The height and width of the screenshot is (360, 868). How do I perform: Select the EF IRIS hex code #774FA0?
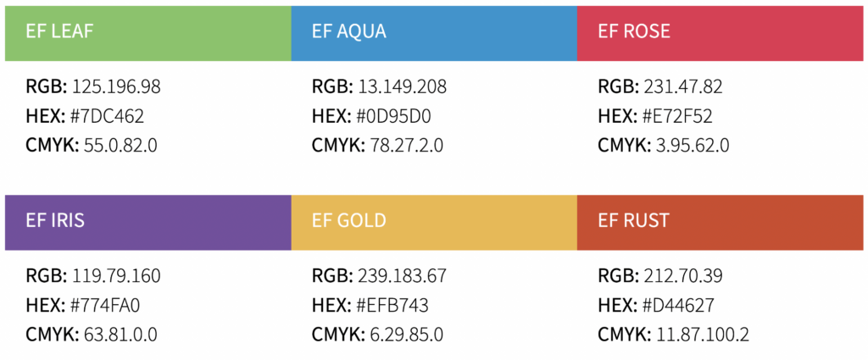click(x=108, y=305)
